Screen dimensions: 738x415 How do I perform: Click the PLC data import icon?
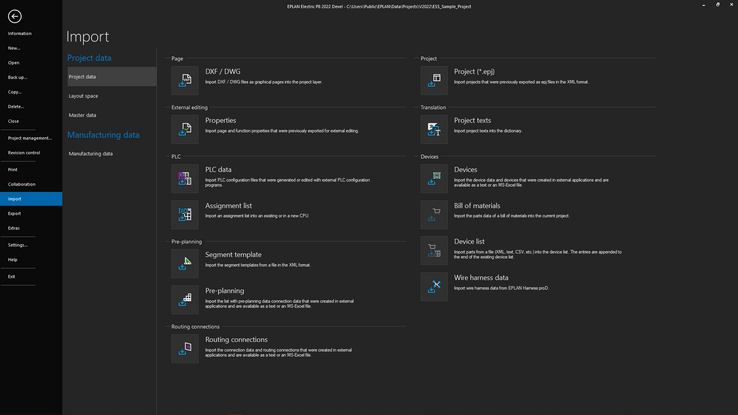[185, 178]
